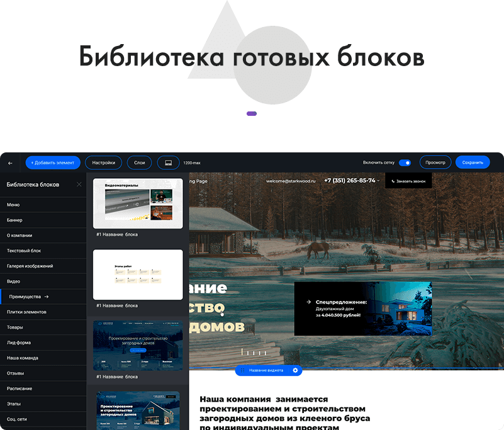The width and height of the screenshot is (504, 430).
Task: Click the back arrow in the editor toolbar
Action: point(10,163)
